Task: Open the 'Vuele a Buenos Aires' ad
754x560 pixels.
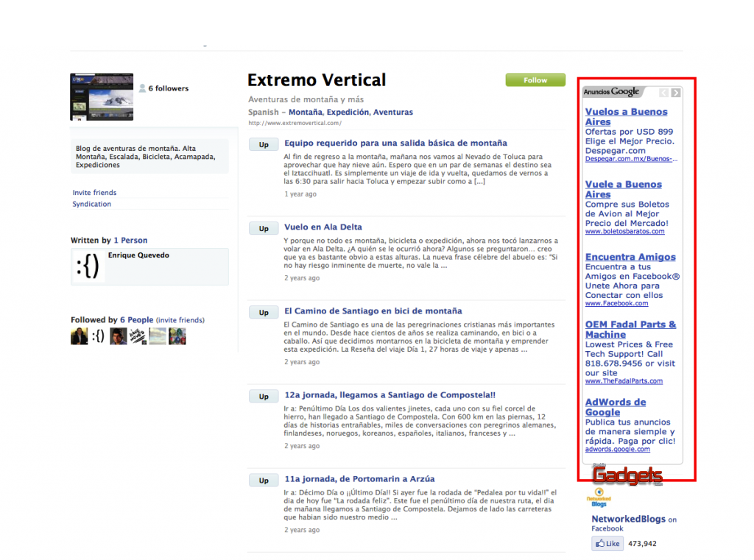Action: (x=623, y=189)
